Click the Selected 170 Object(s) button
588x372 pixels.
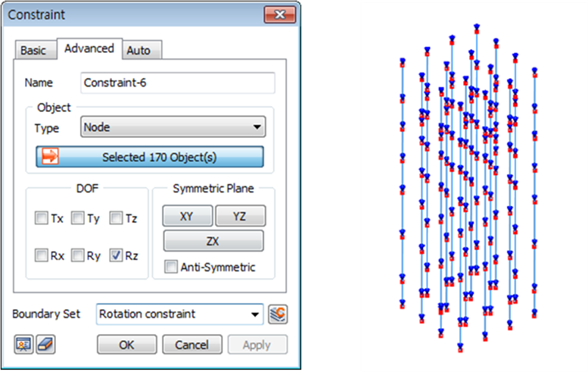(150, 157)
